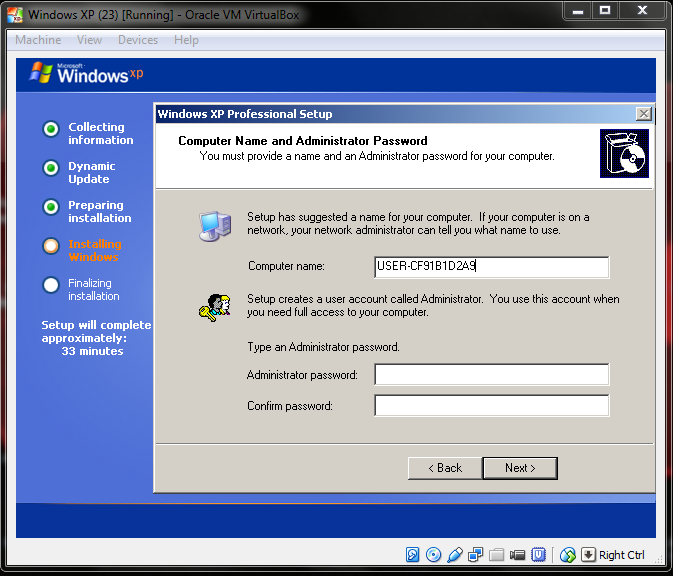The image size is (673, 576).
Task: Click the Administrator password field
Action: (491, 374)
